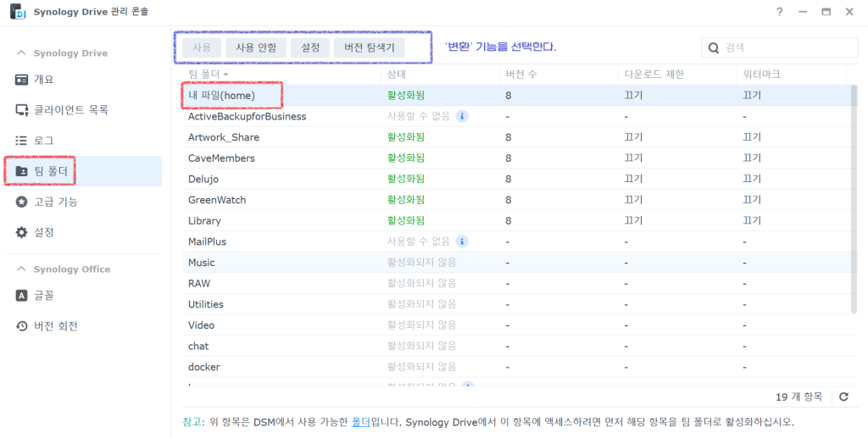Click the 글꼴 font icon

click(21, 296)
